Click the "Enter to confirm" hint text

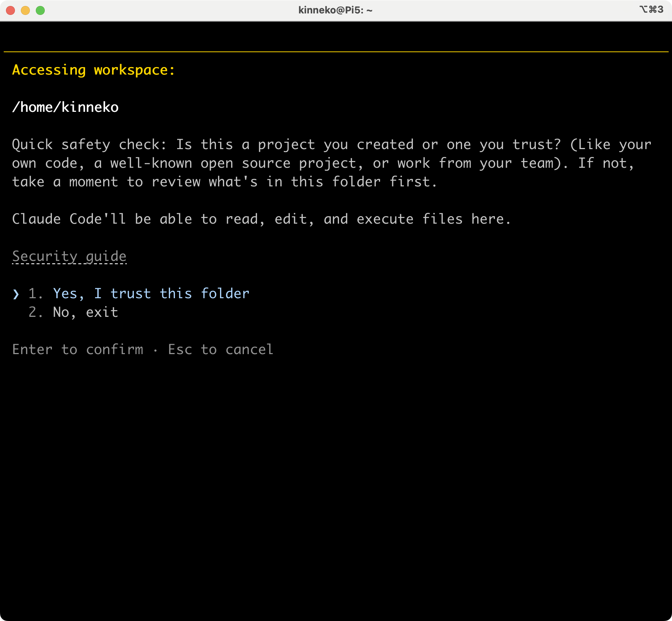tap(78, 350)
